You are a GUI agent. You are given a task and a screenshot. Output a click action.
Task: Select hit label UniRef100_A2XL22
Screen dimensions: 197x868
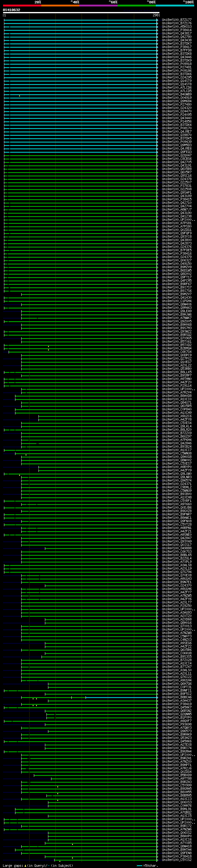point(177,365)
